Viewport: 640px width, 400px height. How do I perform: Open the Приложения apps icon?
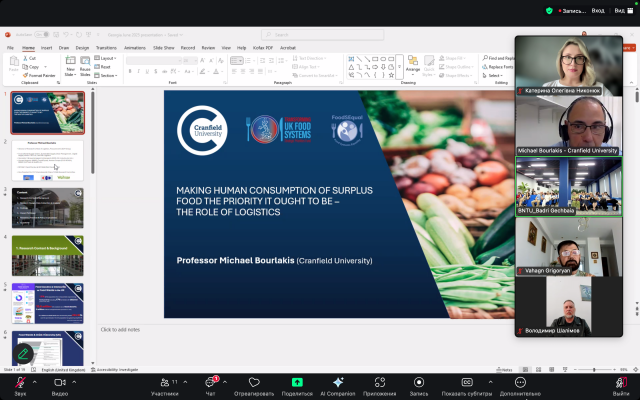[x=379, y=383]
